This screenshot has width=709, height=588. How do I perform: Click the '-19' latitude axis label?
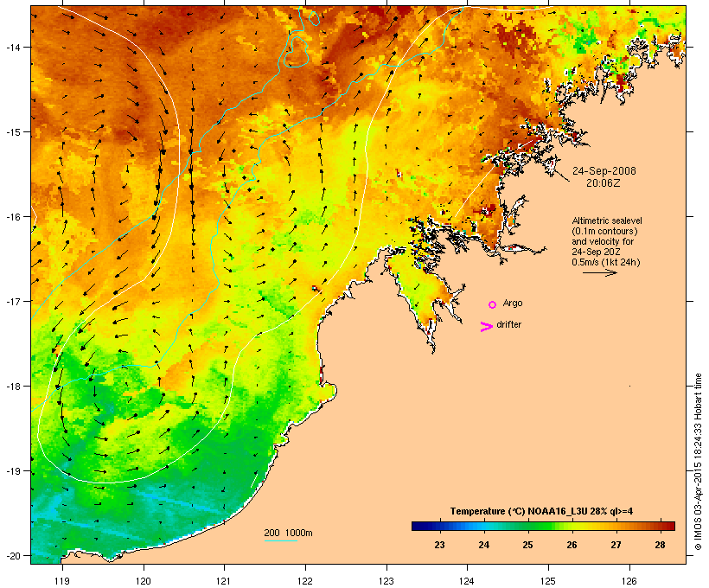coord(12,471)
